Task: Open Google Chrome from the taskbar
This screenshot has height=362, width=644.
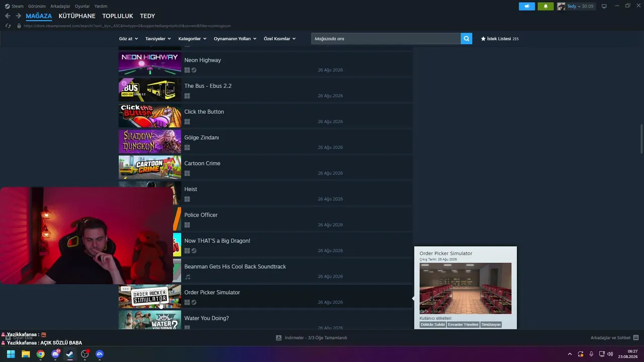Action: [40, 354]
